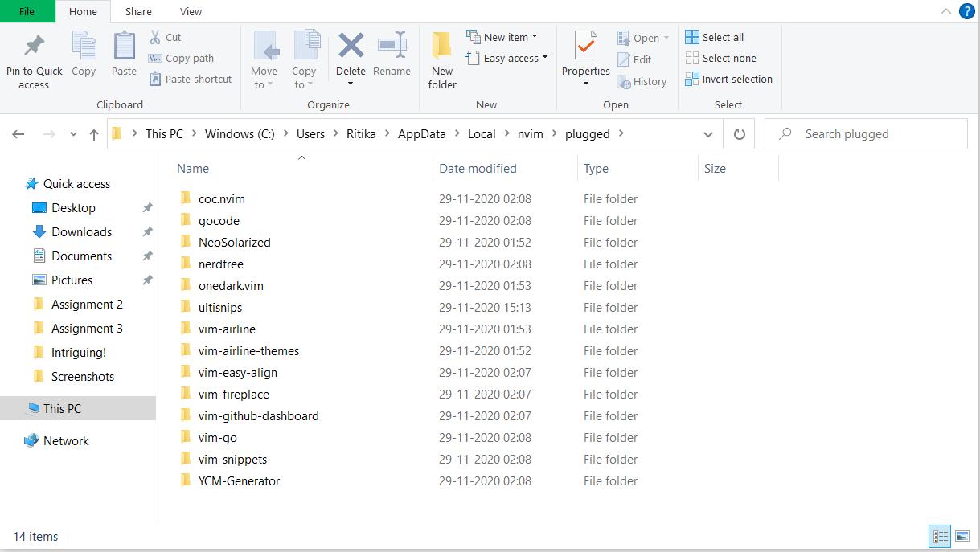The height and width of the screenshot is (552, 980).
Task: Expand the Delete dropdown arrow
Action: (351, 84)
